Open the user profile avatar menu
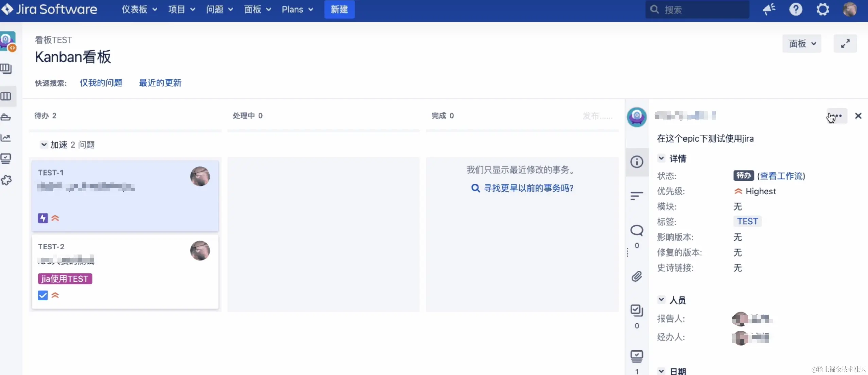Viewport: 868px width, 375px height. coord(850,10)
